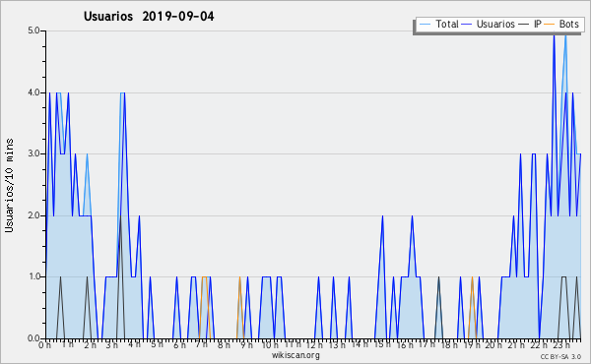The width and height of the screenshot is (591, 364).
Task: Click the '18 h' x-axis label
Action: [x=449, y=345]
